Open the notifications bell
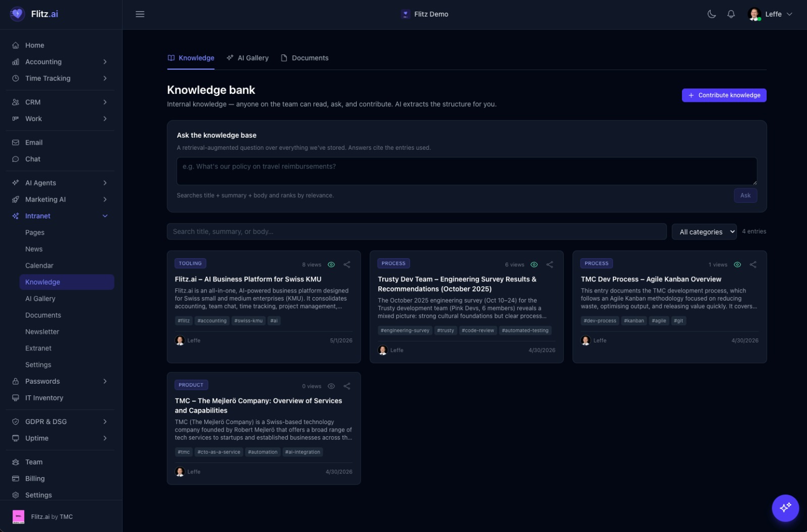The width and height of the screenshot is (807, 532). pyautogui.click(x=731, y=14)
